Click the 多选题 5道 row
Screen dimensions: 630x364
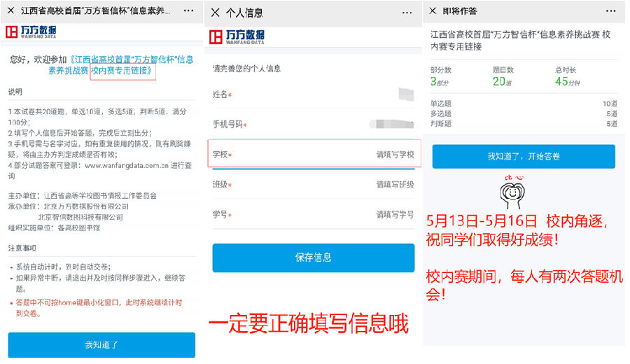coord(524,113)
